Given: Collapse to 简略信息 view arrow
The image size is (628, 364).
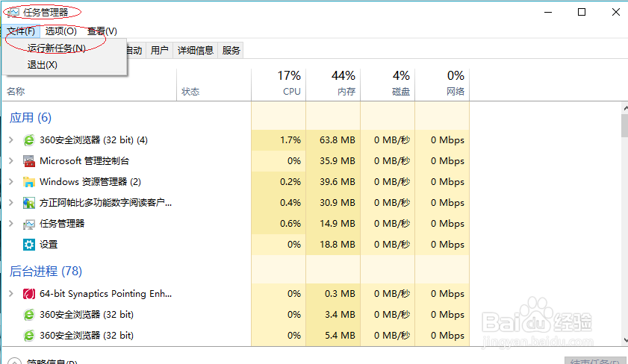Looking at the screenshot, I should (14, 361).
